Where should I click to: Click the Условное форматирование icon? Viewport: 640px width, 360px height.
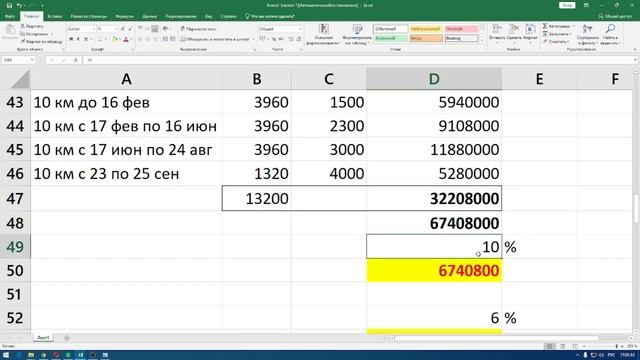click(x=324, y=29)
